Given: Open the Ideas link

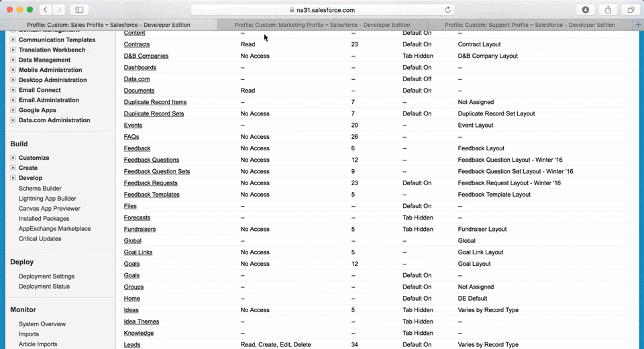Looking at the screenshot, I should click(x=131, y=310).
